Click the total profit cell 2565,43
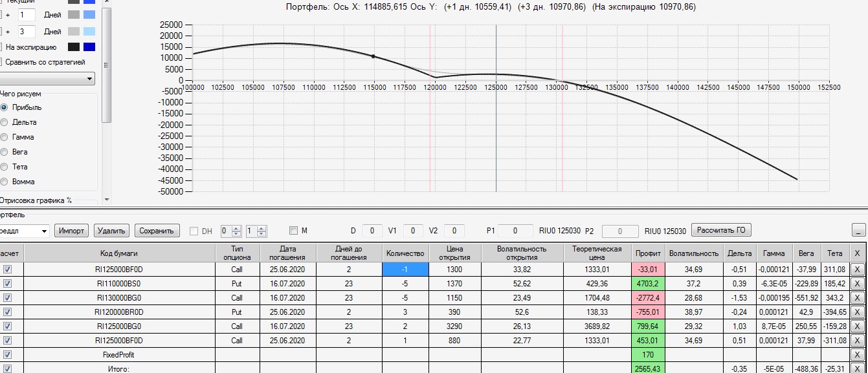 [x=649, y=368]
